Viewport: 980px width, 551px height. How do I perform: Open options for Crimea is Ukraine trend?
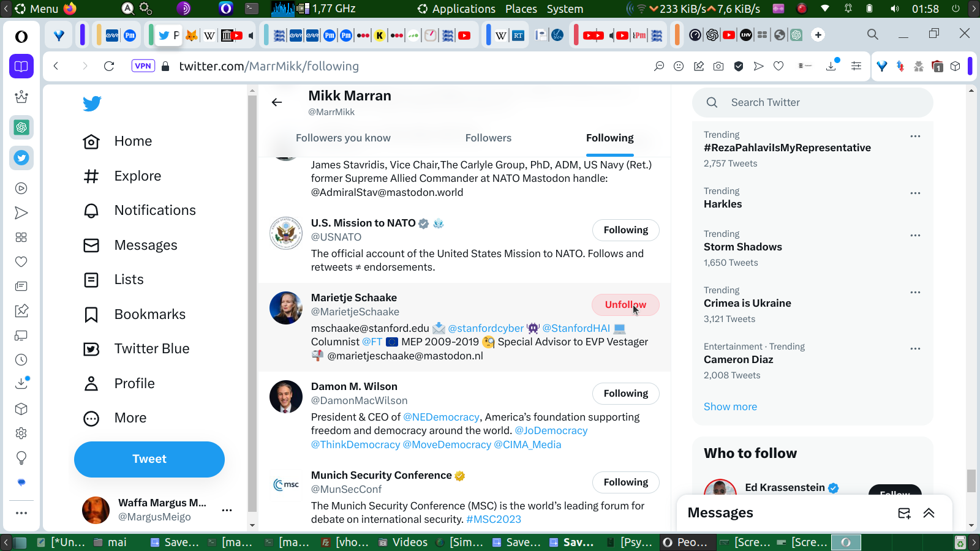pyautogui.click(x=915, y=292)
